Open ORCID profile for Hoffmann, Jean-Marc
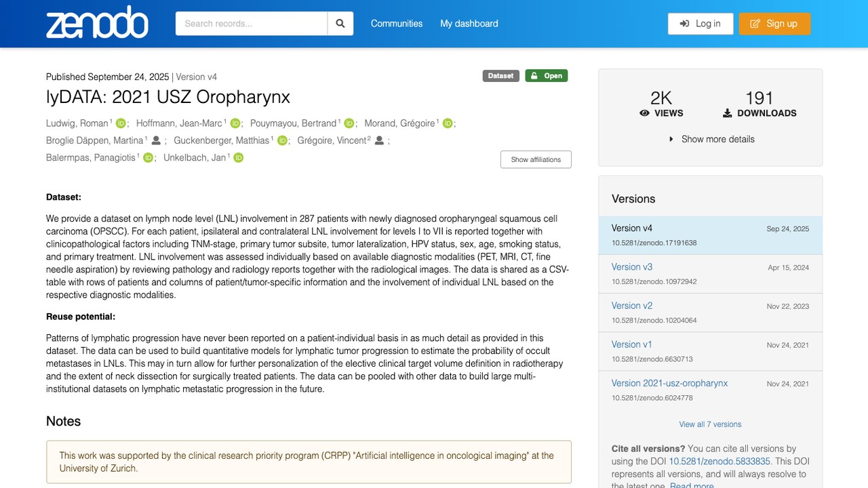868x488 pixels. coord(235,123)
